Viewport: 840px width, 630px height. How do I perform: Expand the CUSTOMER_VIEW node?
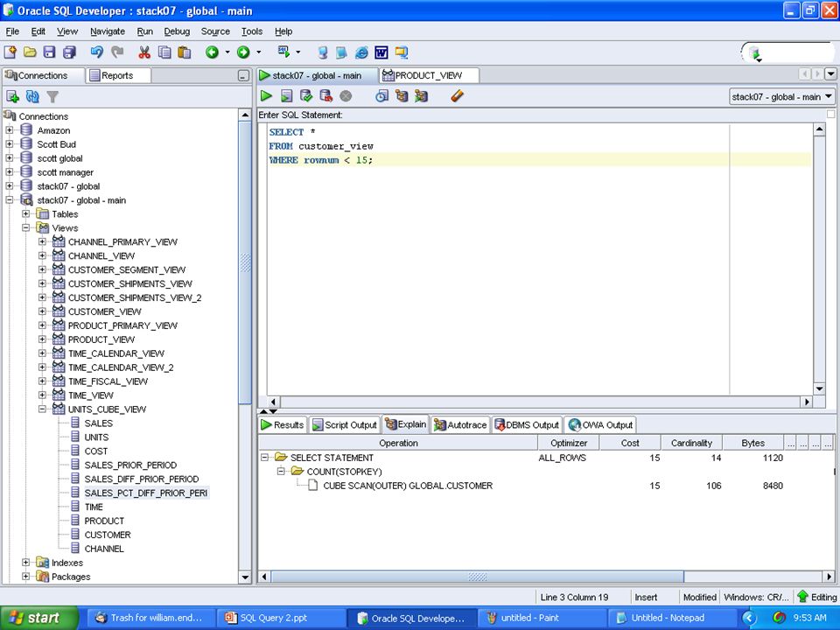pos(42,311)
